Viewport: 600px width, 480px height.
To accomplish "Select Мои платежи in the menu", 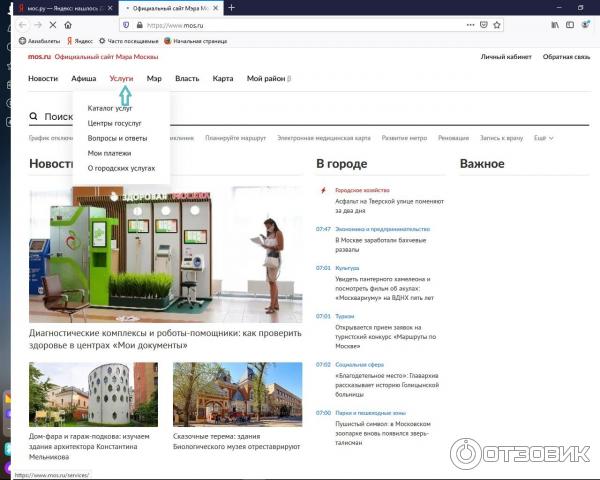I will point(109,153).
